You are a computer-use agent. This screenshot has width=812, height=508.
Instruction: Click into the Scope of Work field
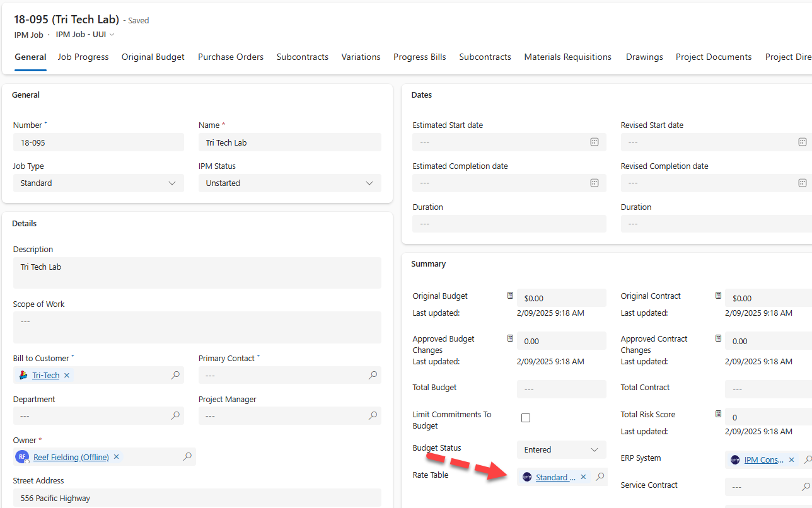tap(197, 327)
